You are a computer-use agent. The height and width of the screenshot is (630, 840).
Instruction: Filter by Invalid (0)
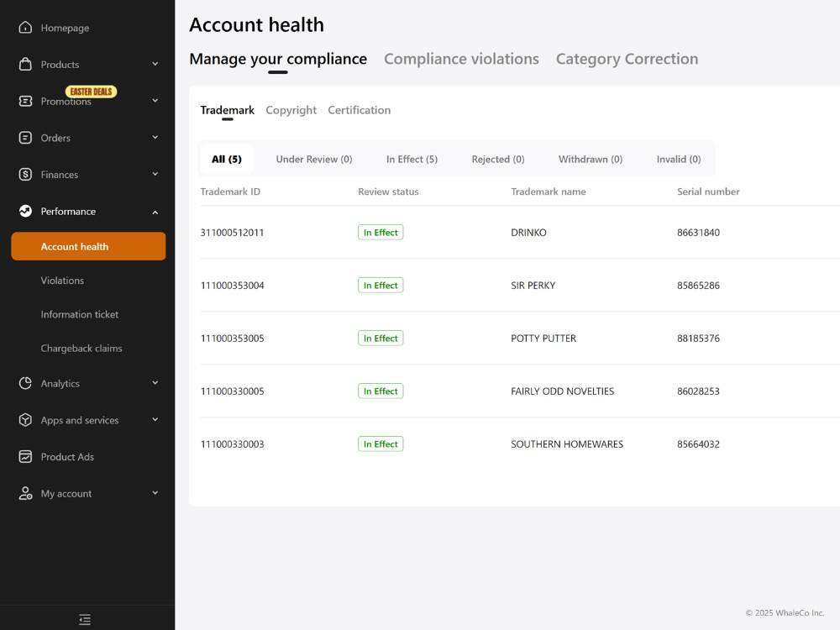click(679, 159)
